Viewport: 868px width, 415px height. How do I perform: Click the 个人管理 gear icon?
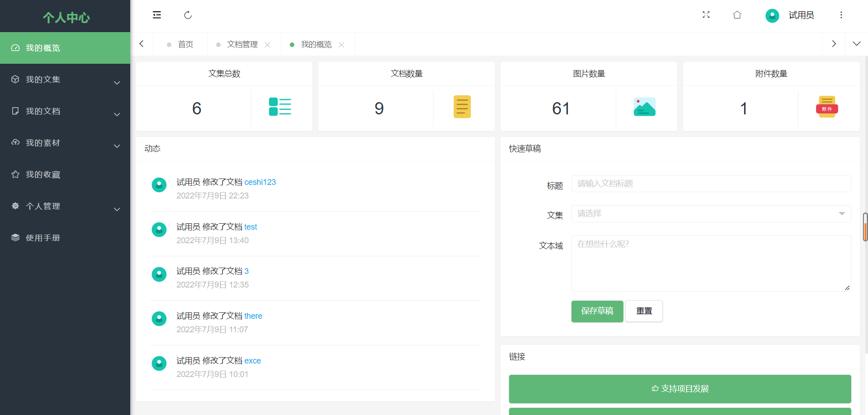15,206
